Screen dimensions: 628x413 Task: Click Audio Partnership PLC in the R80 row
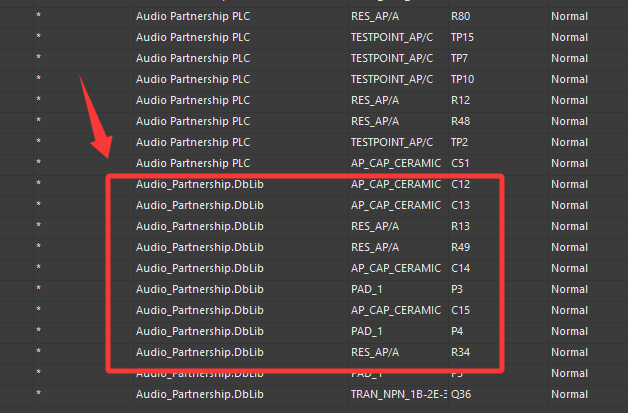pyautogui.click(x=193, y=16)
